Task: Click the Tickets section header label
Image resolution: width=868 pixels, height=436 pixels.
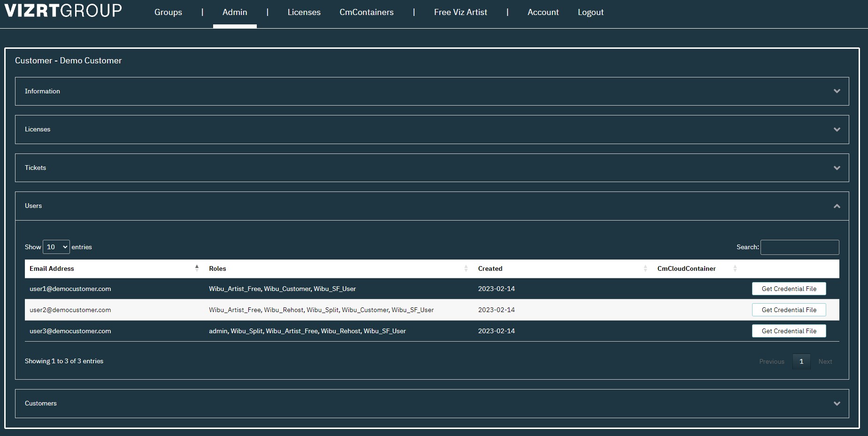Action: [x=35, y=168]
